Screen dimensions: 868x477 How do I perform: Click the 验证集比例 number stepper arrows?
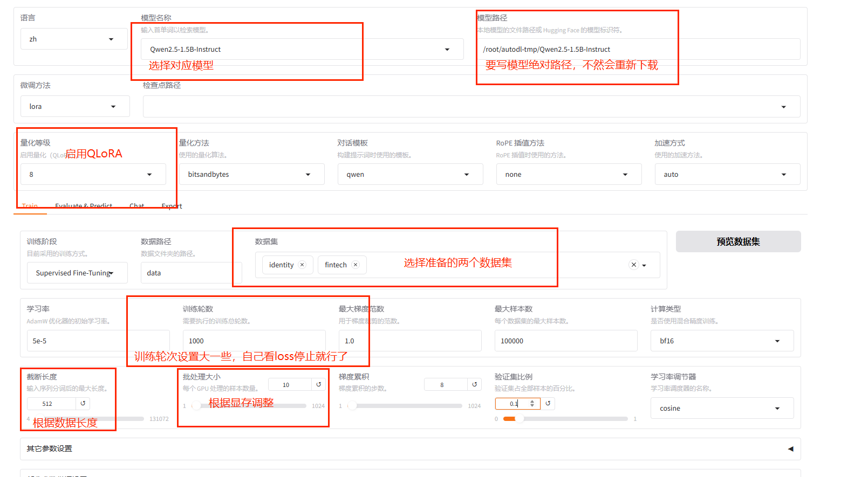532,403
